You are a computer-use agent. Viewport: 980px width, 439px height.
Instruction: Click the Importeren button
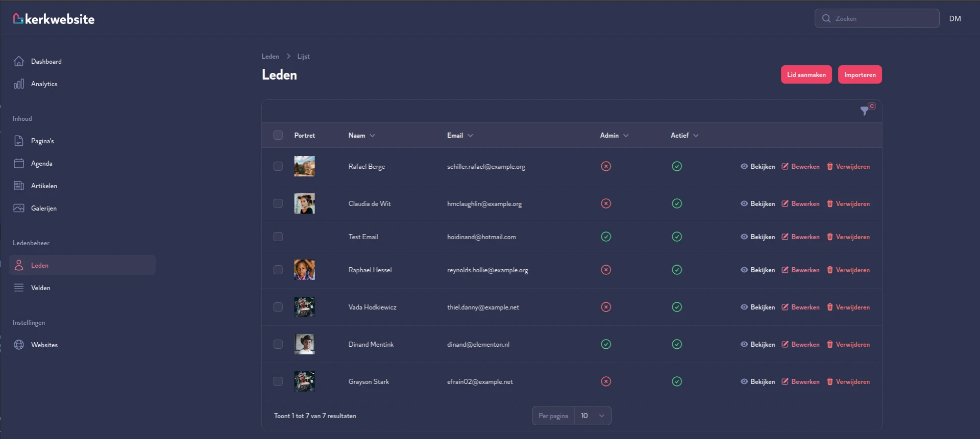coord(860,74)
